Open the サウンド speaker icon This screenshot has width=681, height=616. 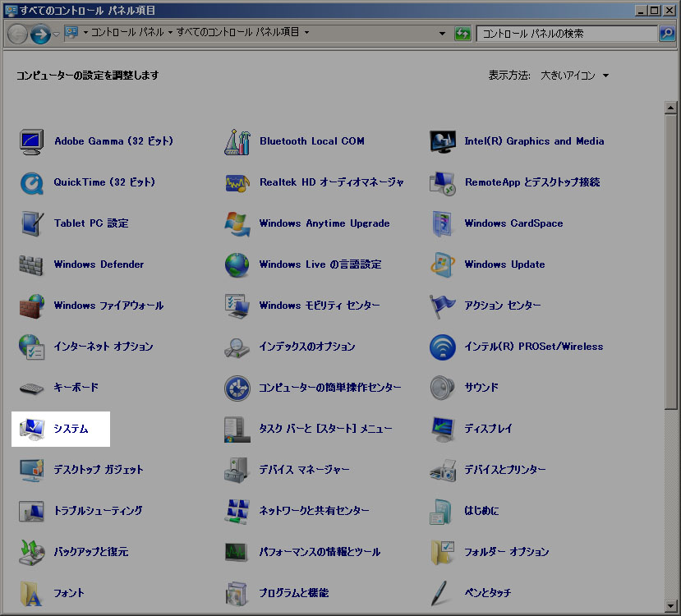coord(443,388)
